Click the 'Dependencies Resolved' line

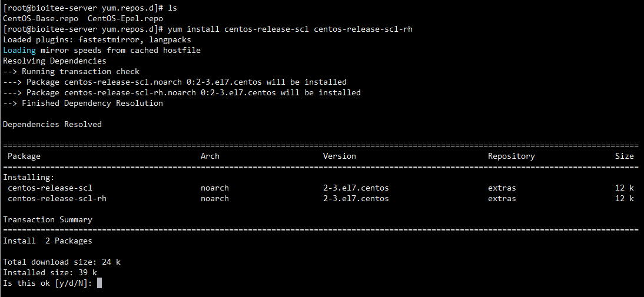coord(52,124)
